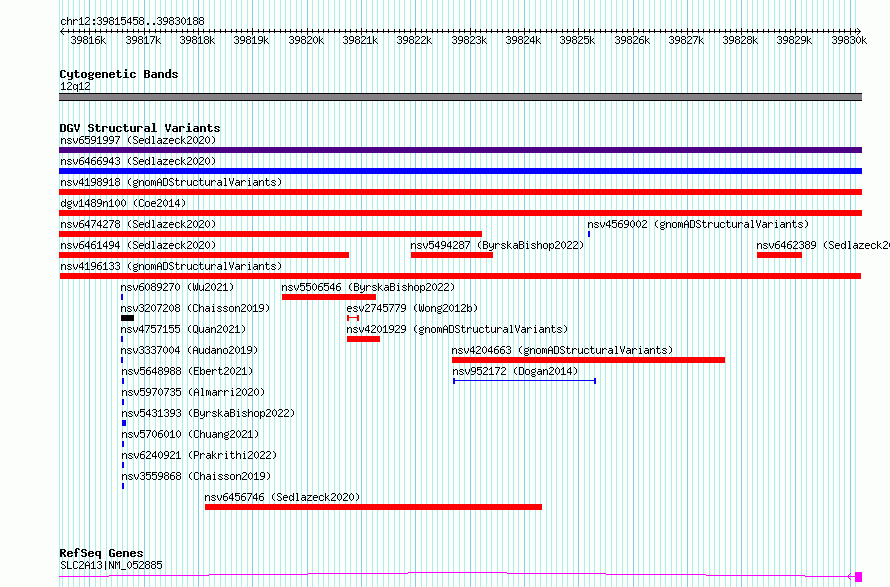Image resolution: width=890 pixels, height=587 pixels.
Task: Click the ruler's right end arrow
Action: 859,31
